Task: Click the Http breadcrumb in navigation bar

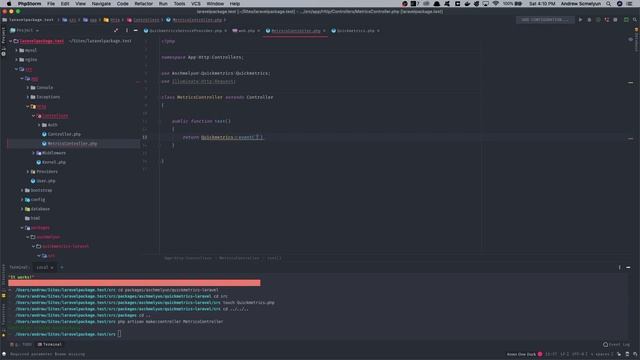Action: click(112, 20)
